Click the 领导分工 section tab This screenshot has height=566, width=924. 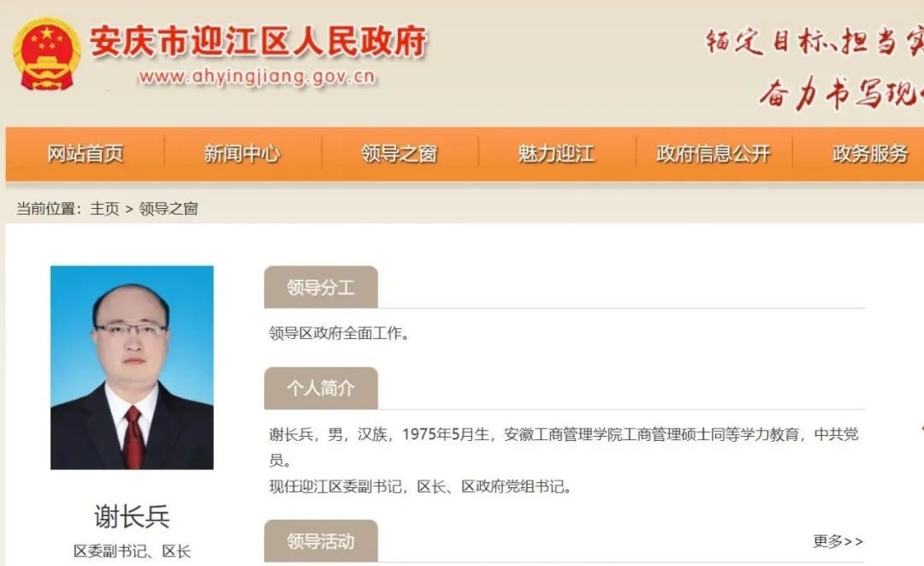tap(321, 287)
